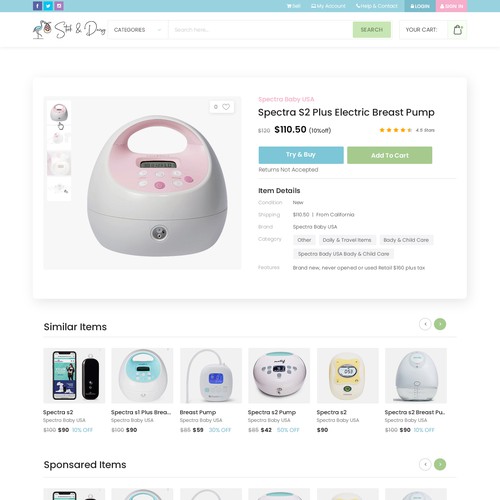Click the Stork & Daisy logo
500x500 pixels.
pos(69,30)
